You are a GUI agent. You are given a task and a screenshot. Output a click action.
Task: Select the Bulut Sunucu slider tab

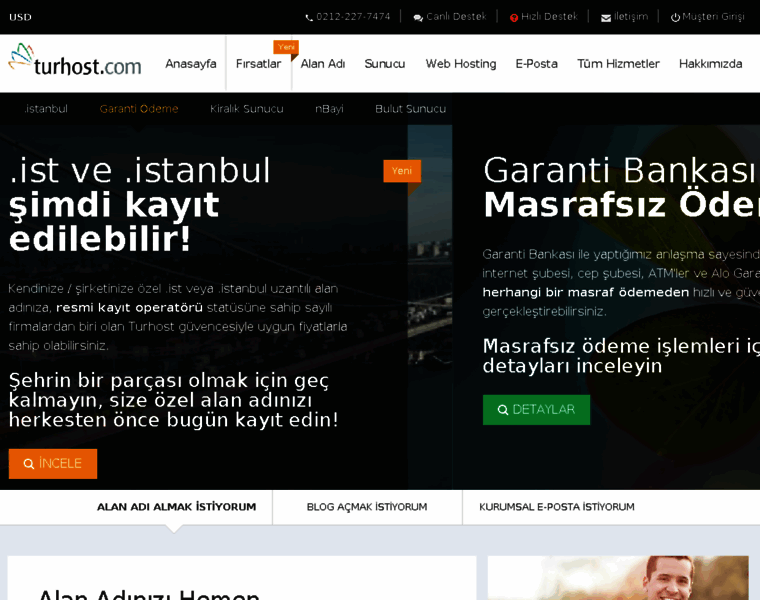coord(411,109)
